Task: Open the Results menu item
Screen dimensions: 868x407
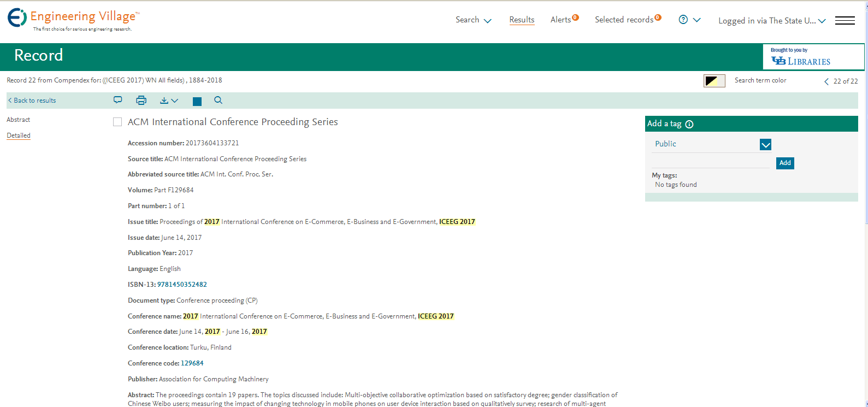Action: click(522, 20)
